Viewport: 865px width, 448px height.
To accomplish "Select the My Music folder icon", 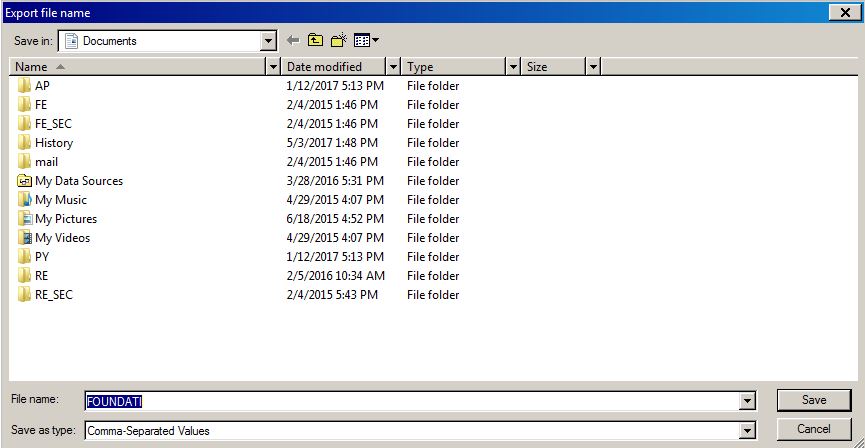I will (x=24, y=199).
